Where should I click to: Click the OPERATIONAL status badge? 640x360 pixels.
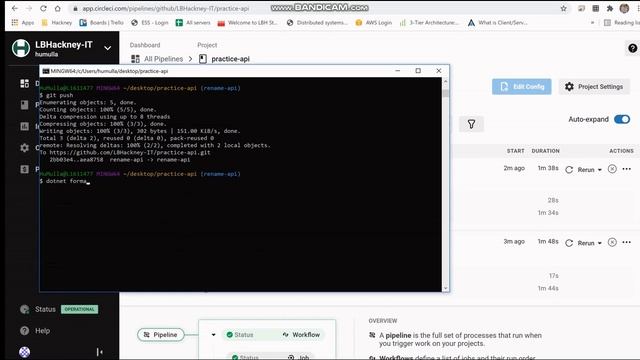[80, 309]
